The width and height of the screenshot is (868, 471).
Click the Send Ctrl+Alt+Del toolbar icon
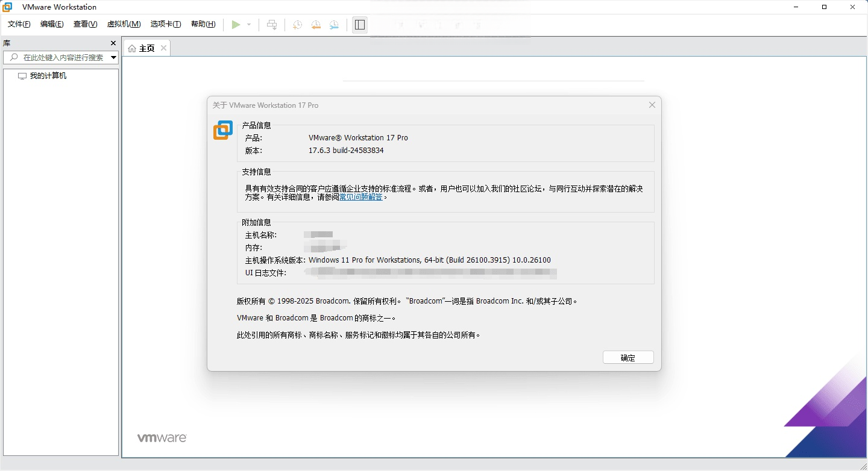point(272,25)
